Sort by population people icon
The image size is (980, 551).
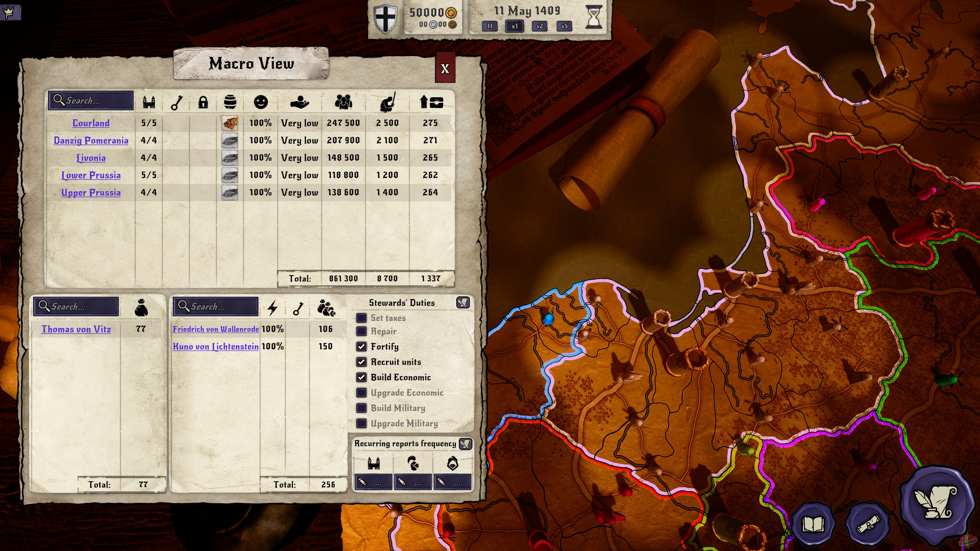tap(343, 102)
